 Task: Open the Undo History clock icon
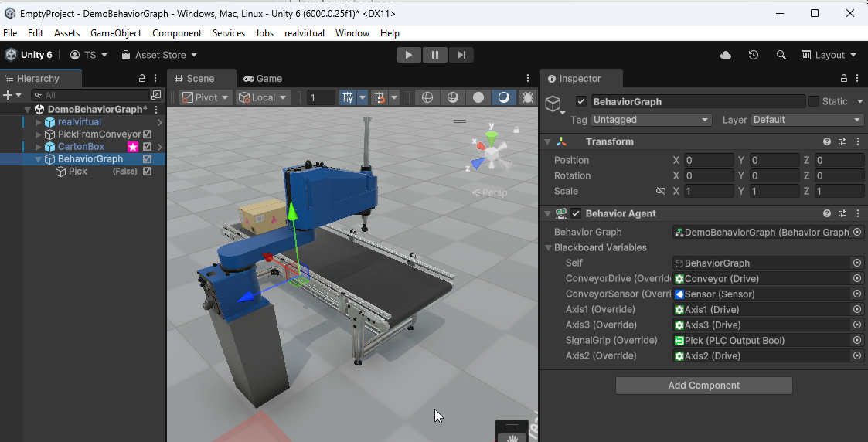(x=754, y=55)
